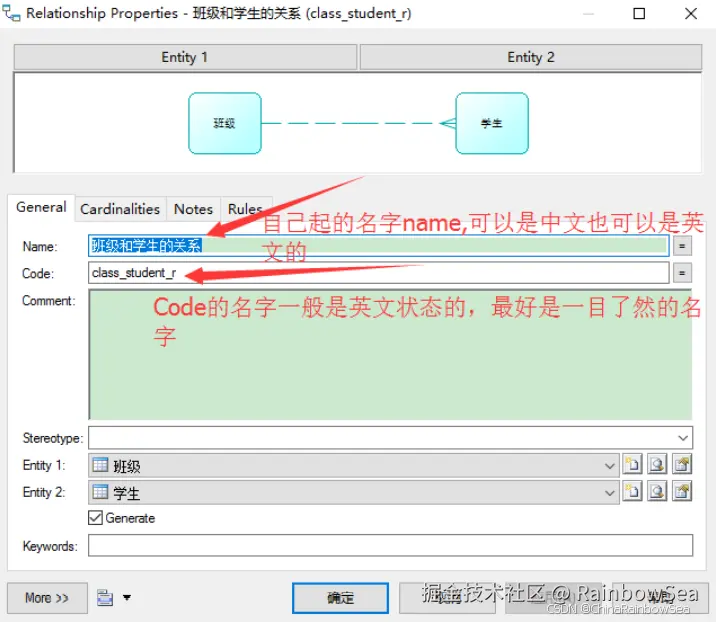Click the 学生 entity box in the diagram

tap(492, 123)
